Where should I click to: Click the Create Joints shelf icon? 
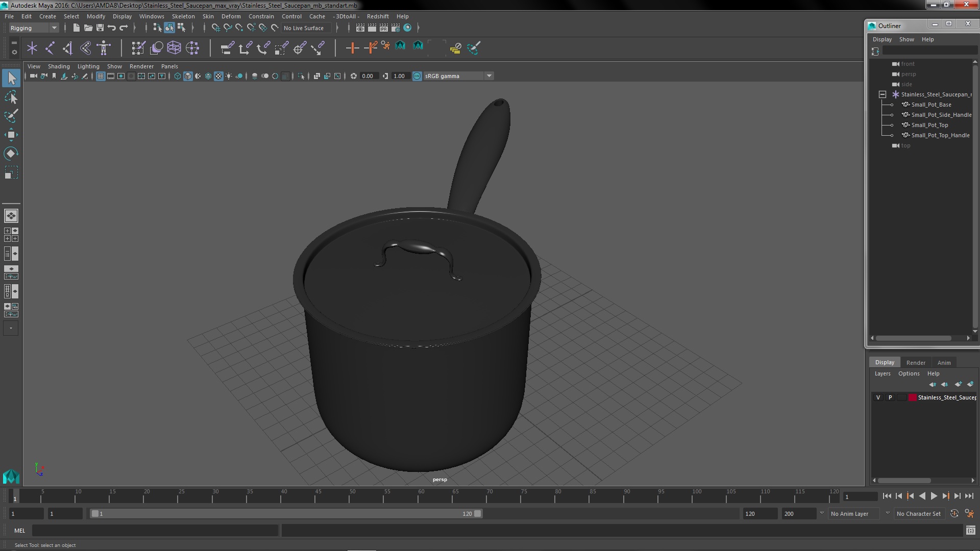pyautogui.click(x=50, y=48)
